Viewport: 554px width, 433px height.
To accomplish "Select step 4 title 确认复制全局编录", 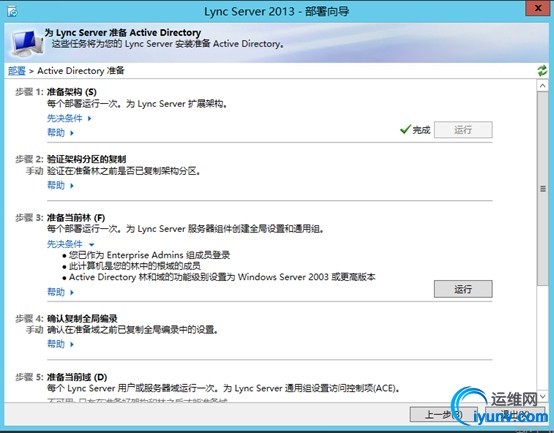I will (82, 319).
